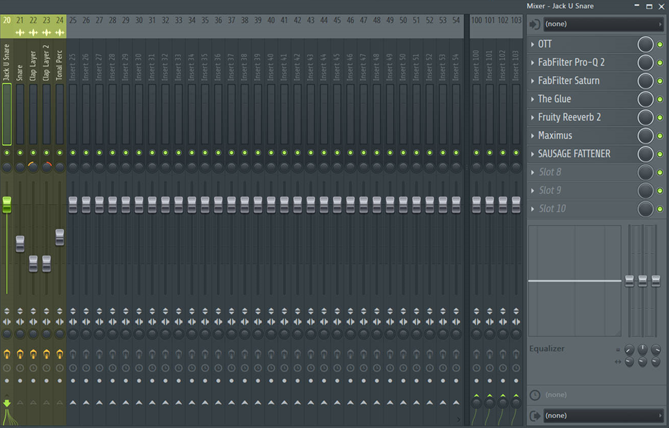Open the empty Slot 10 arrow menu
The height and width of the screenshot is (428, 669).
tap(532, 209)
